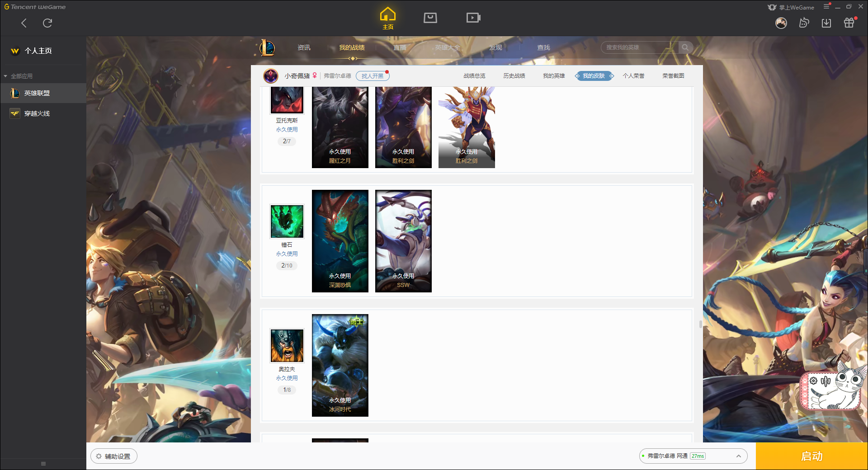Expand the 弗雷尔卓德 server dropdown
868x470 pixels.
(x=693, y=456)
